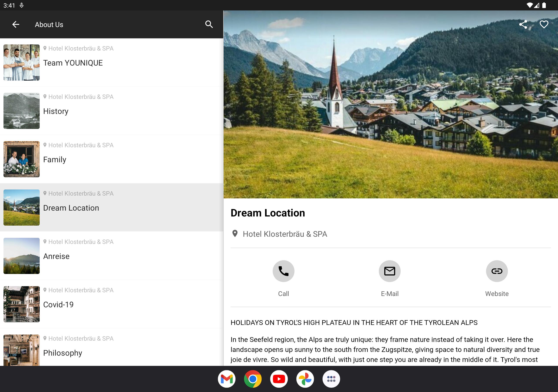
Task: Tap the hotel label above History
Action: pos(81,97)
